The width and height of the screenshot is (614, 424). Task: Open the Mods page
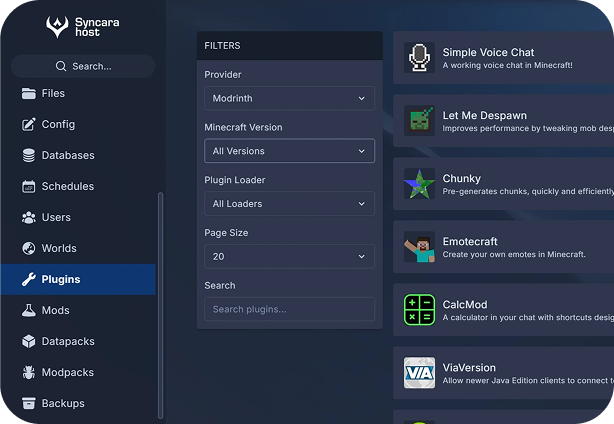click(x=78, y=310)
